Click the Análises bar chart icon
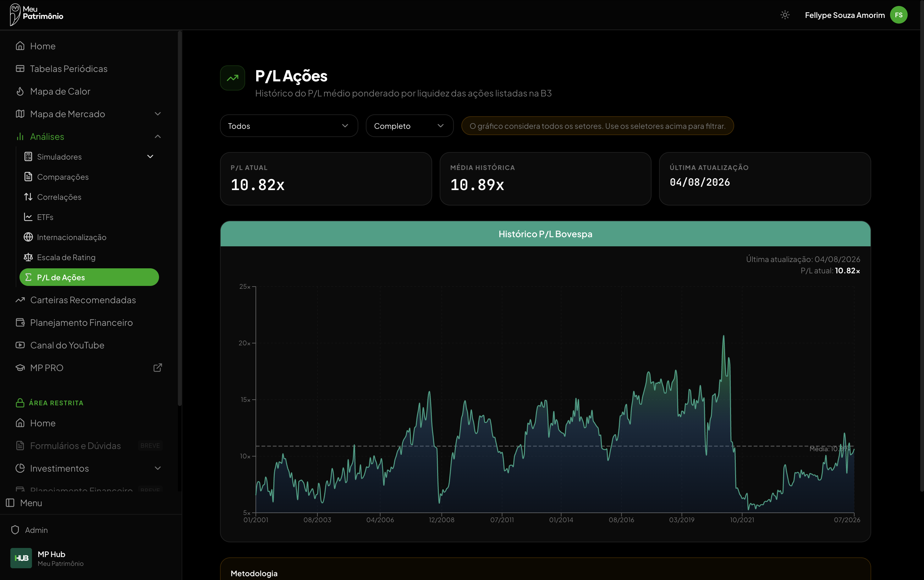This screenshot has height=580, width=924. [20, 137]
